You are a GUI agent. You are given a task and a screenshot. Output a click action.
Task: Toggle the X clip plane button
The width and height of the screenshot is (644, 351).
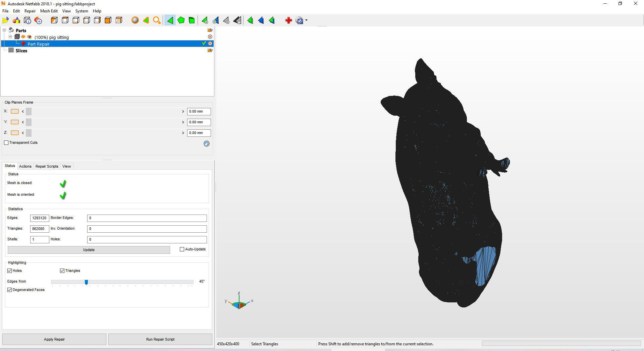pos(15,111)
